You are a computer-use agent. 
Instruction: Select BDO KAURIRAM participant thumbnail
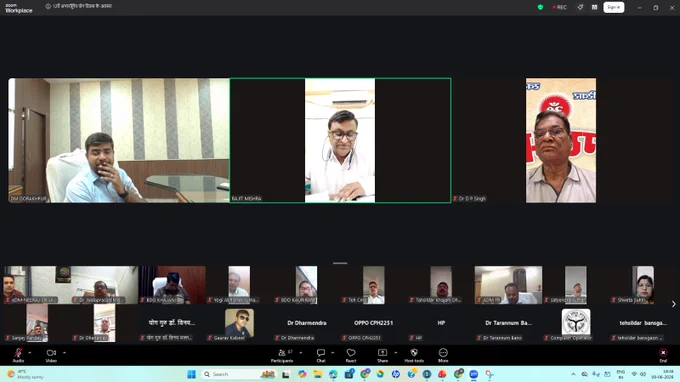pyautogui.click(x=306, y=285)
